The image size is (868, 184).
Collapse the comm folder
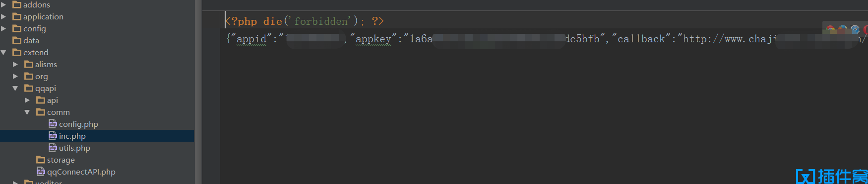27,112
